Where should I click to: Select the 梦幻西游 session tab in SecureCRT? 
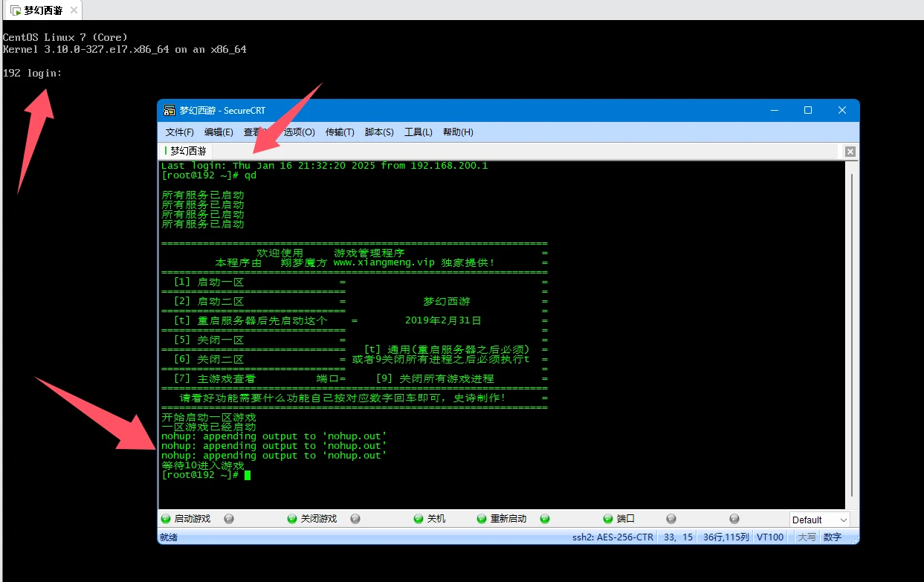tap(186, 151)
